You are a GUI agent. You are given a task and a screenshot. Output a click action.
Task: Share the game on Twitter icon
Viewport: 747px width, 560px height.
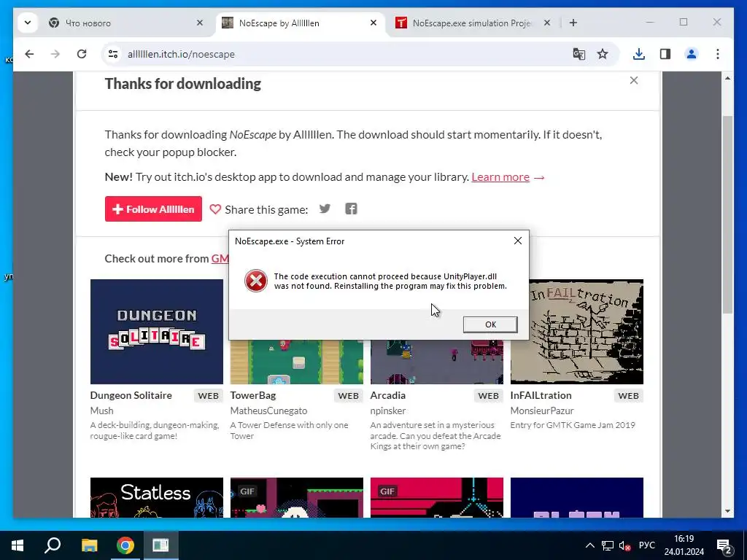coord(325,209)
